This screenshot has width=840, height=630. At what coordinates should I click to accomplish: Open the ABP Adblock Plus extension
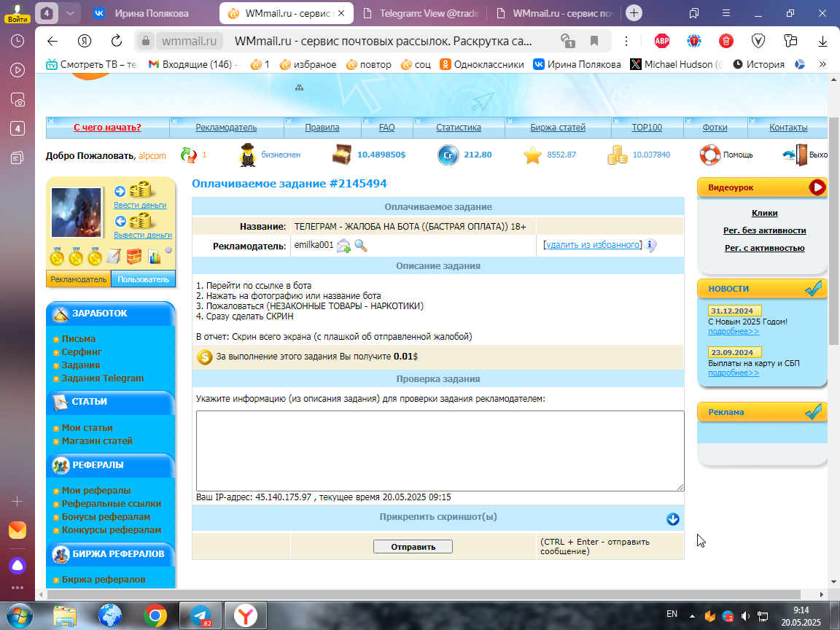[662, 41]
